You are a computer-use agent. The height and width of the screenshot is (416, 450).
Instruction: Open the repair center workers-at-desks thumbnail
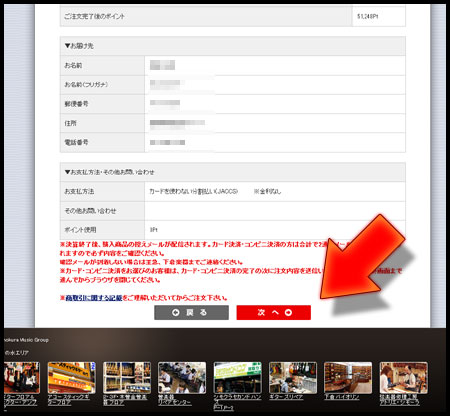coord(182,378)
